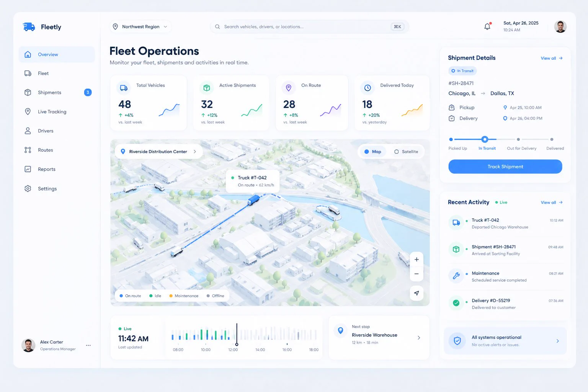Select the blue Truck #T-042 on the map
This screenshot has height=392, width=588.
[x=254, y=200]
